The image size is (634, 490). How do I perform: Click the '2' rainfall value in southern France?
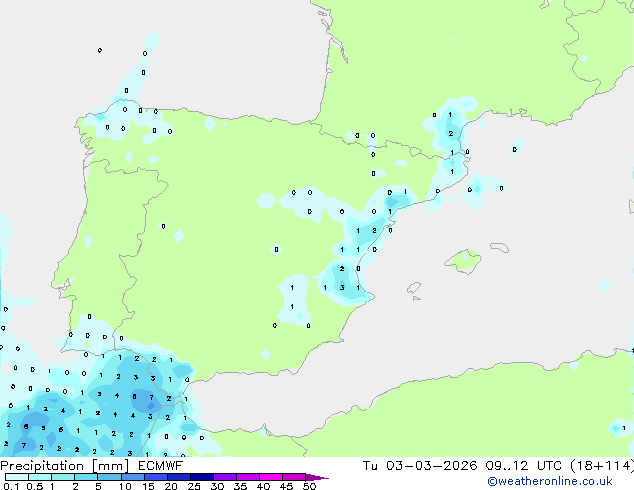coord(451,134)
